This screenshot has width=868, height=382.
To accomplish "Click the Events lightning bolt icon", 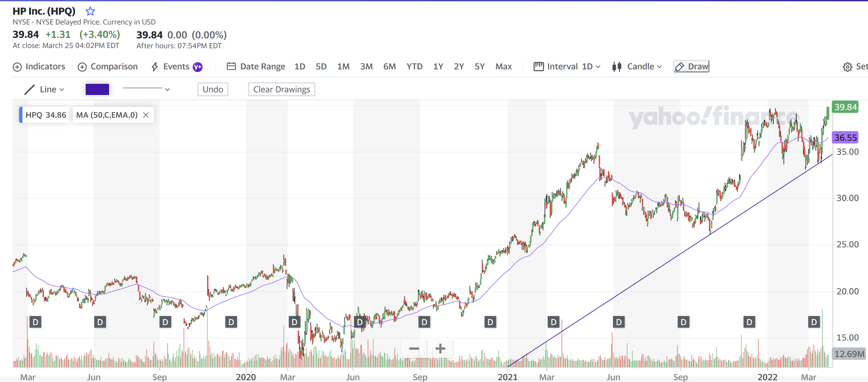I will pos(155,67).
